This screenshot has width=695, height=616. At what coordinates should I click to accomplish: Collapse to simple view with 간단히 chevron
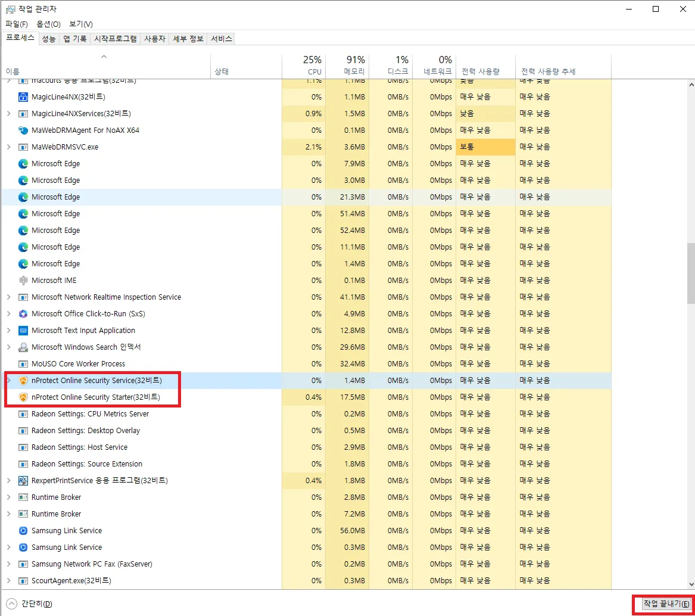click(12, 603)
